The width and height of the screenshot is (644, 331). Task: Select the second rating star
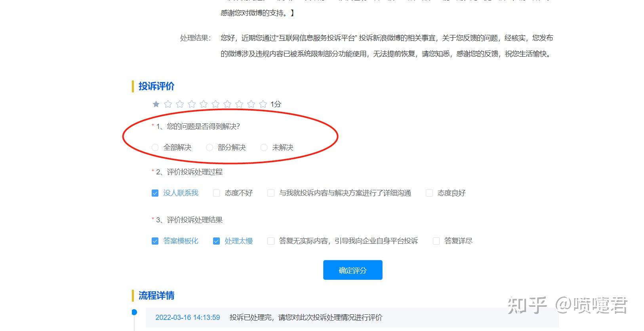[168, 104]
